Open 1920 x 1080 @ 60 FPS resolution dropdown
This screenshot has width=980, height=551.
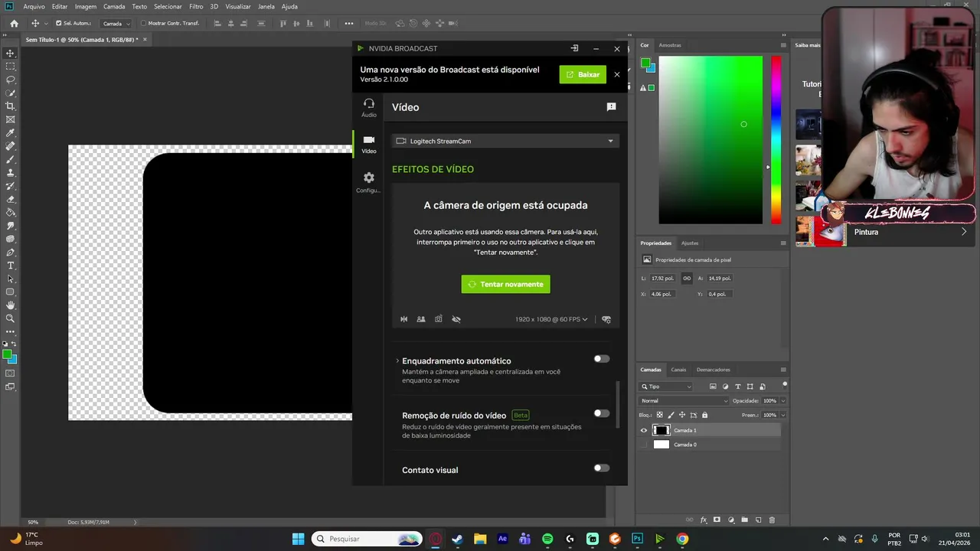[551, 319]
